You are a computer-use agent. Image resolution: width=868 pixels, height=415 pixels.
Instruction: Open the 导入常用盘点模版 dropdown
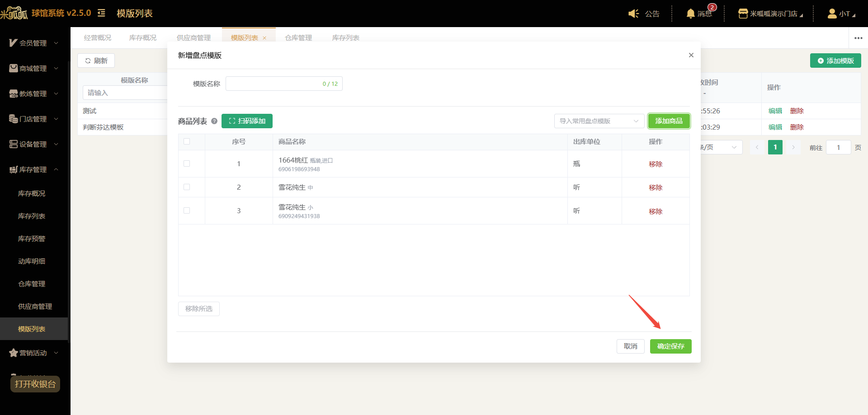tap(599, 121)
